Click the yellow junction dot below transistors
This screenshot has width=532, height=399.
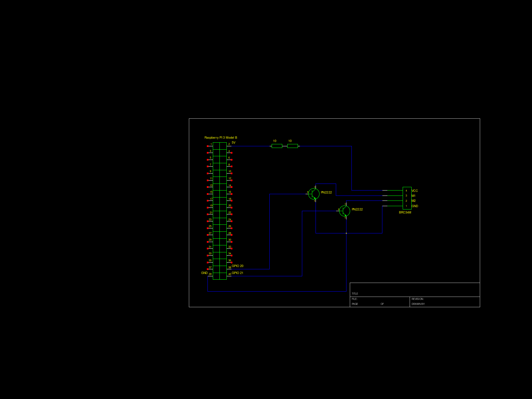(346, 233)
